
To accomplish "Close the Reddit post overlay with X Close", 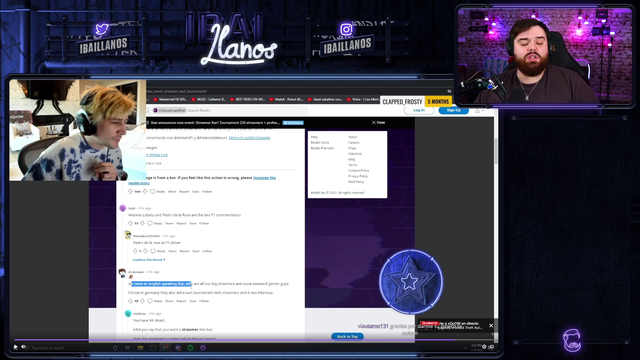I will tap(378, 122).
